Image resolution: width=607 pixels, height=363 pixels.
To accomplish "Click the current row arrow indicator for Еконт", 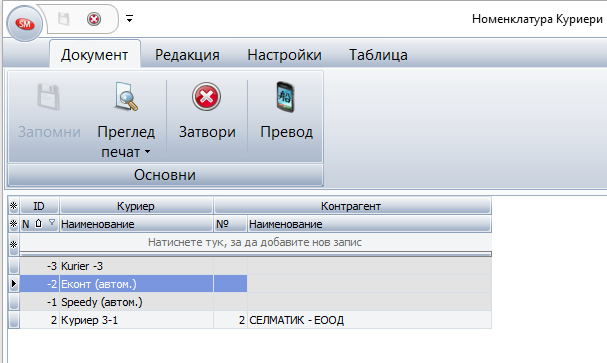I will point(14,284).
